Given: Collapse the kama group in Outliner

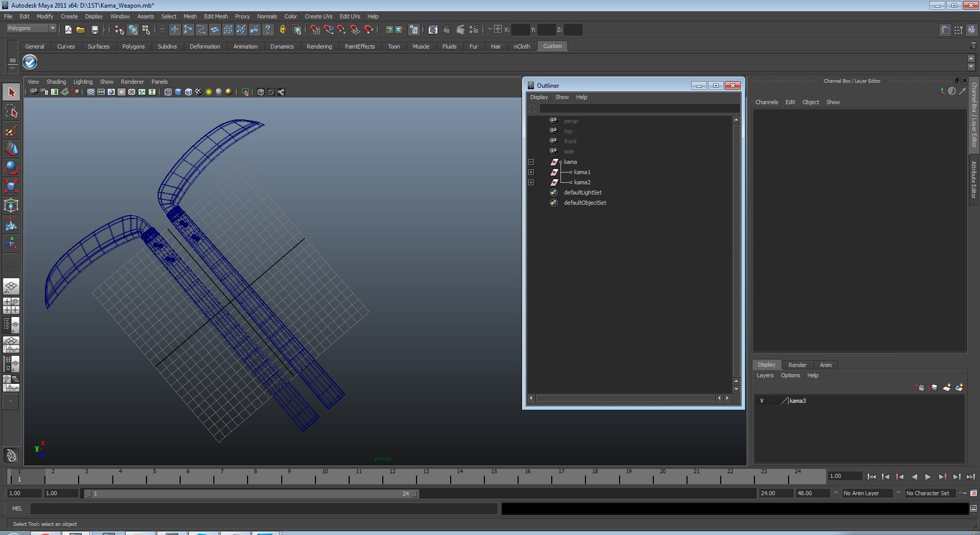Looking at the screenshot, I should [x=531, y=162].
